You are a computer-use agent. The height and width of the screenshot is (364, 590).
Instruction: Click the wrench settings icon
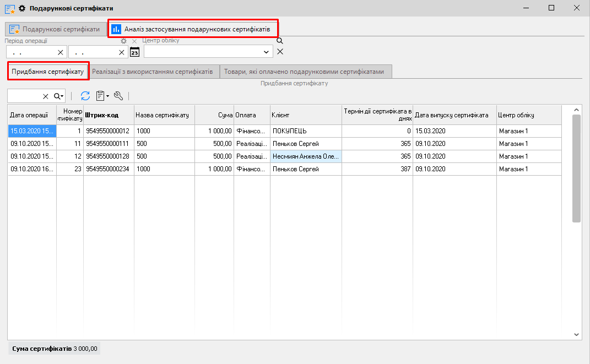[118, 96]
